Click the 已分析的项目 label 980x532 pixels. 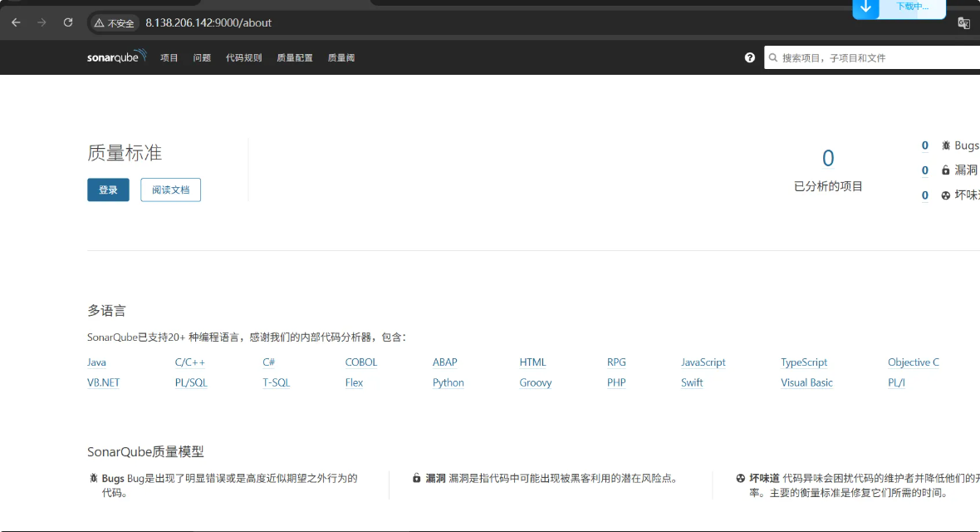(x=828, y=186)
